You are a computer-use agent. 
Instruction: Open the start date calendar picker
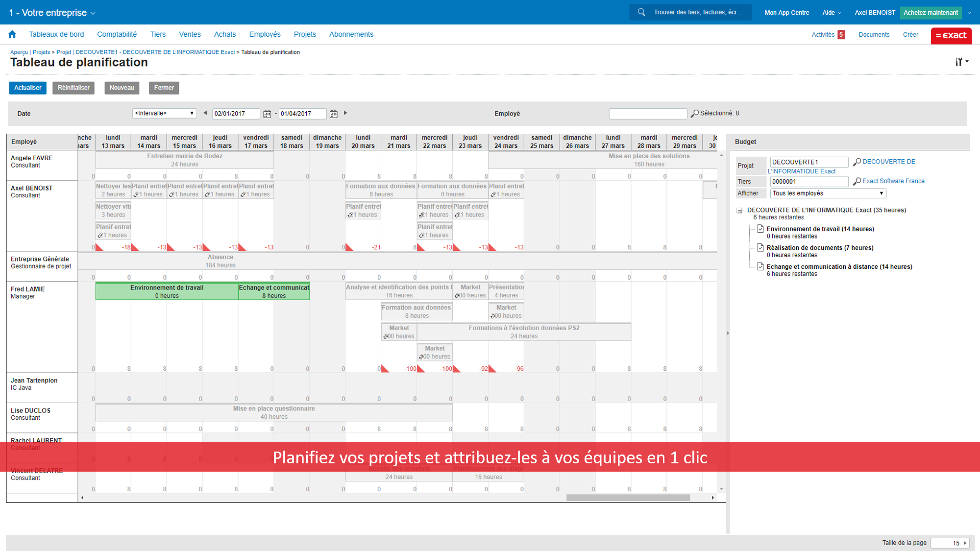267,114
